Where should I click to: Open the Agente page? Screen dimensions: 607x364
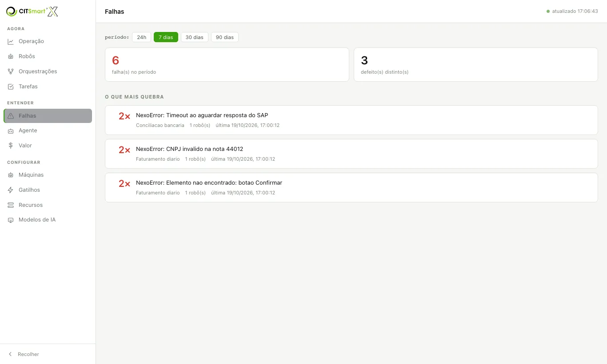(x=48, y=131)
